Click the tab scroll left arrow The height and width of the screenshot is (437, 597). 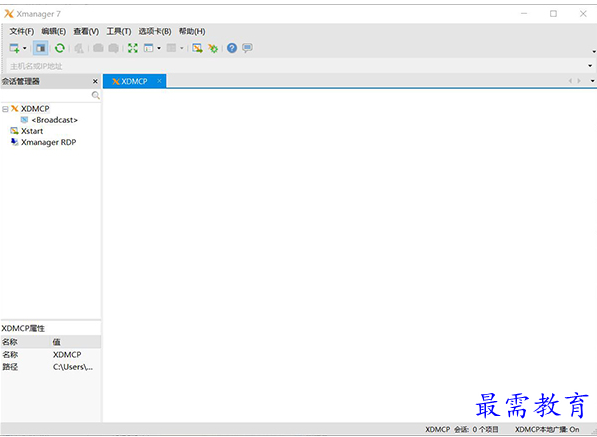(x=570, y=81)
